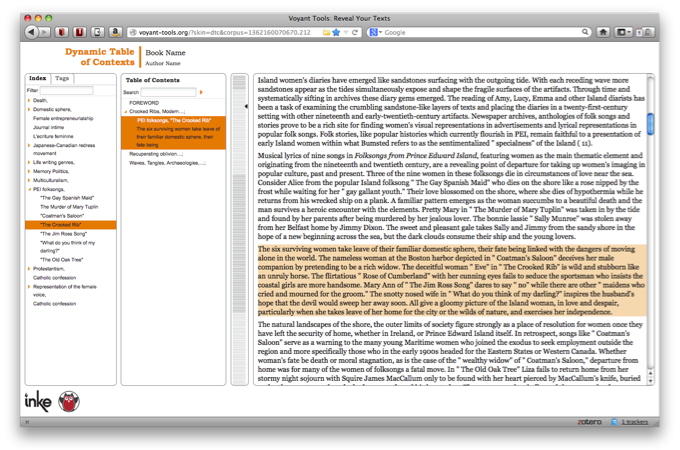Open the toolbar panel-layout dropdown button

click(624, 32)
